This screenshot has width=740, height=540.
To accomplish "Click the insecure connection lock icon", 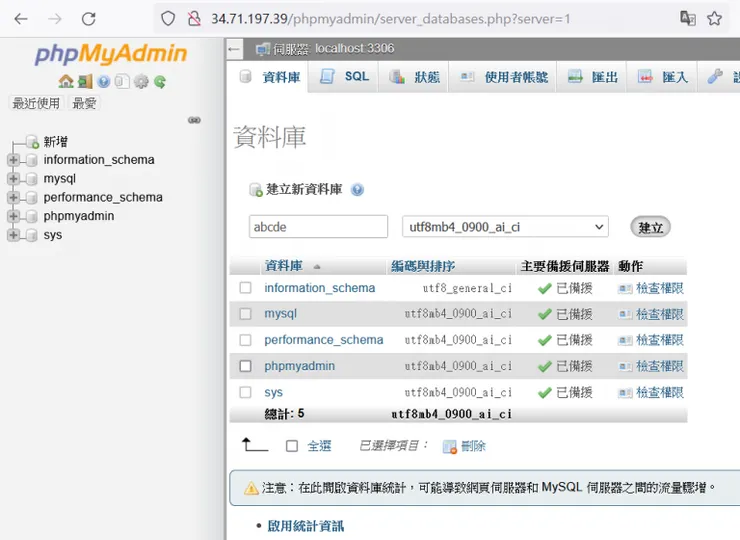I will [194, 19].
